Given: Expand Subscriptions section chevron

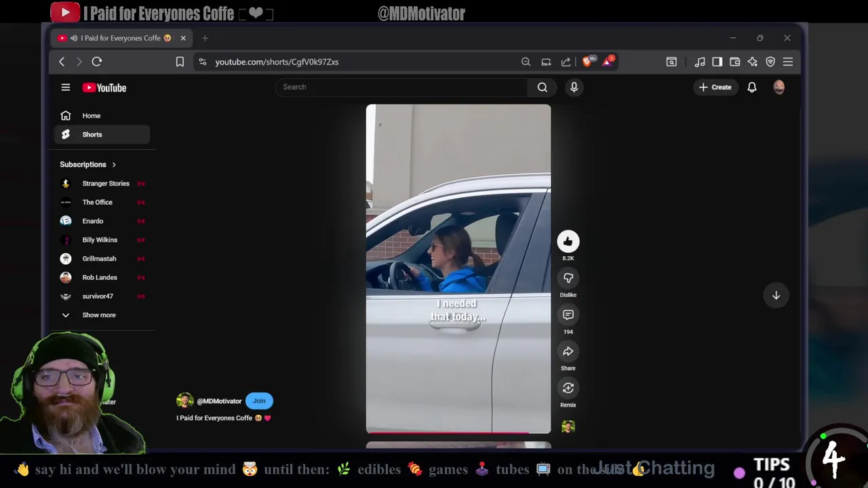Looking at the screenshot, I should pyautogui.click(x=114, y=165).
